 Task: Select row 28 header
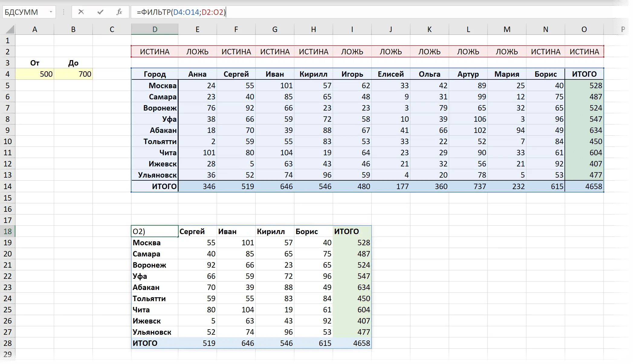click(8, 343)
